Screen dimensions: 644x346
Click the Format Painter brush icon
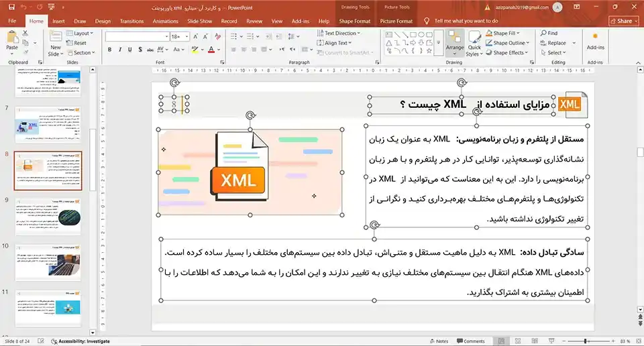pyautogui.click(x=25, y=52)
